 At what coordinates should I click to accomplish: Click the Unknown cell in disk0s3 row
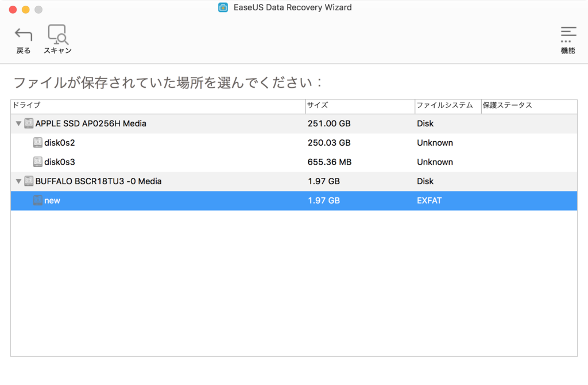(435, 162)
